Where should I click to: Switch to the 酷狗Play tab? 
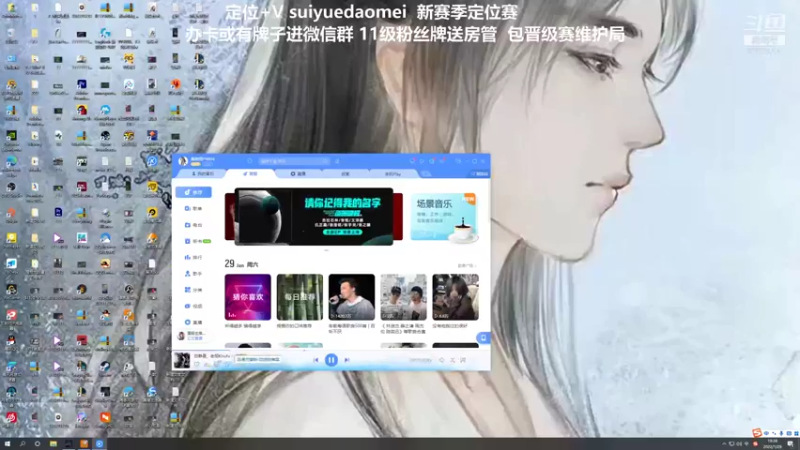click(393, 174)
